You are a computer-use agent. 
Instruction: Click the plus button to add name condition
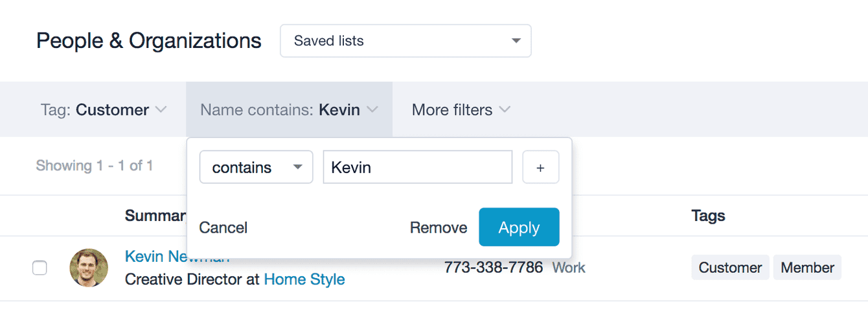(541, 167)
